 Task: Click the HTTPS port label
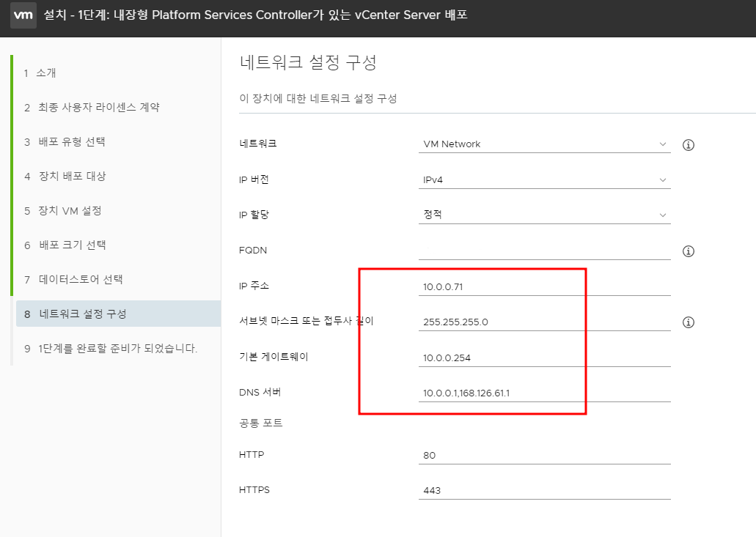pos(254,490)
